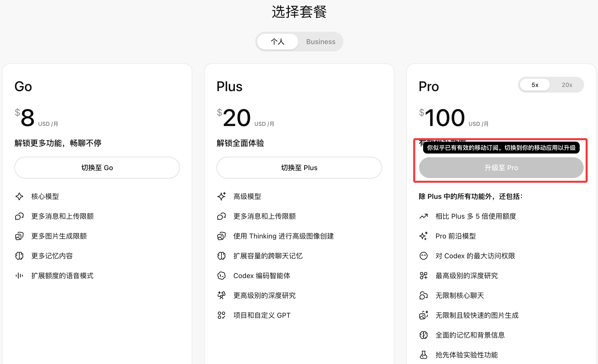
Task: Click the Pro 前沿模型 feature text
Action: coord(456,236)
